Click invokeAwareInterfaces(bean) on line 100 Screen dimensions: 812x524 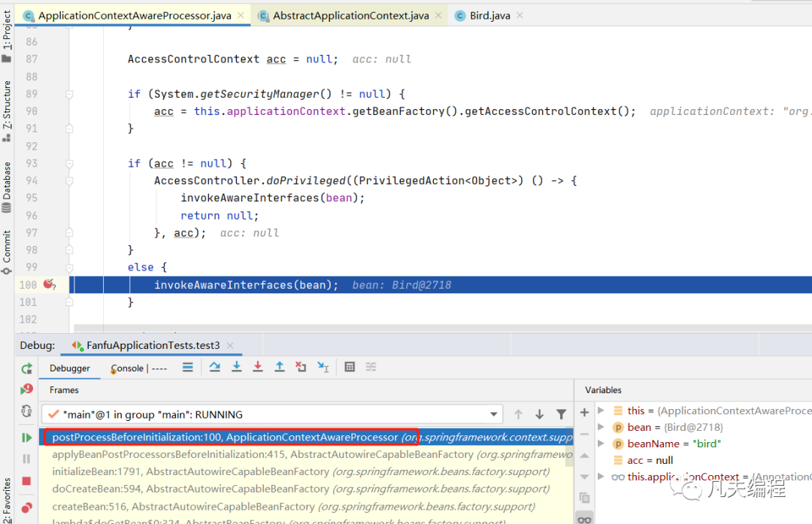(245, 285)
